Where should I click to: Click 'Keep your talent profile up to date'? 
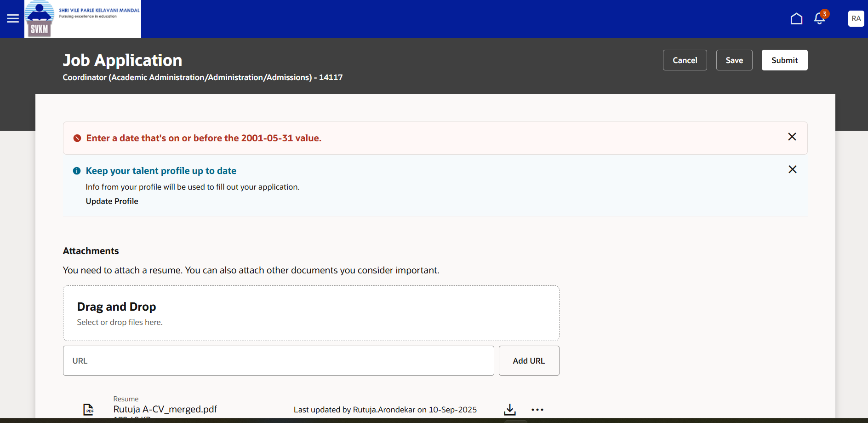[161, 171]
